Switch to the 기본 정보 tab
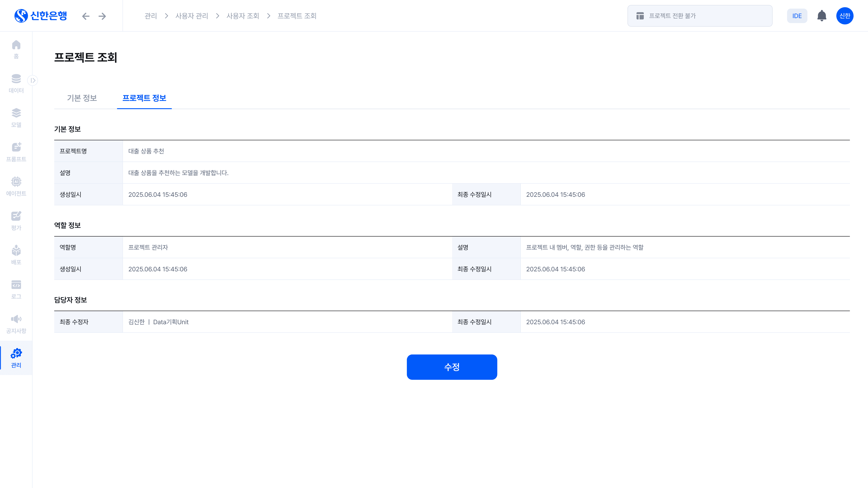This screenshot has width=868, height=488. pyautogui.click(x=82, y=98)
